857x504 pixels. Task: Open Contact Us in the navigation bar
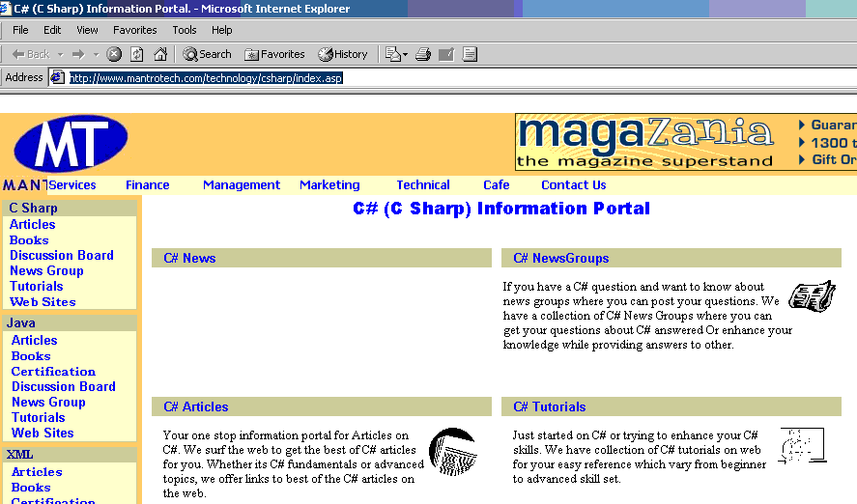[573, 185]
